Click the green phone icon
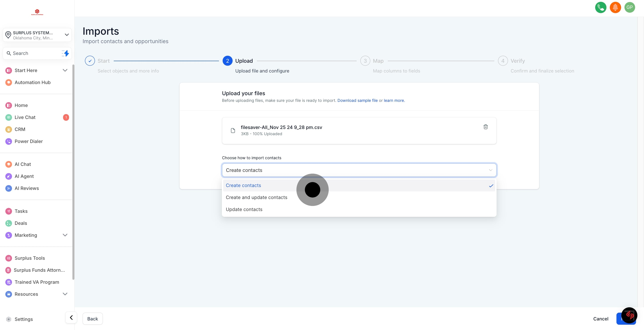The height and width of the screenshot is (330, 644). point(600,7)
